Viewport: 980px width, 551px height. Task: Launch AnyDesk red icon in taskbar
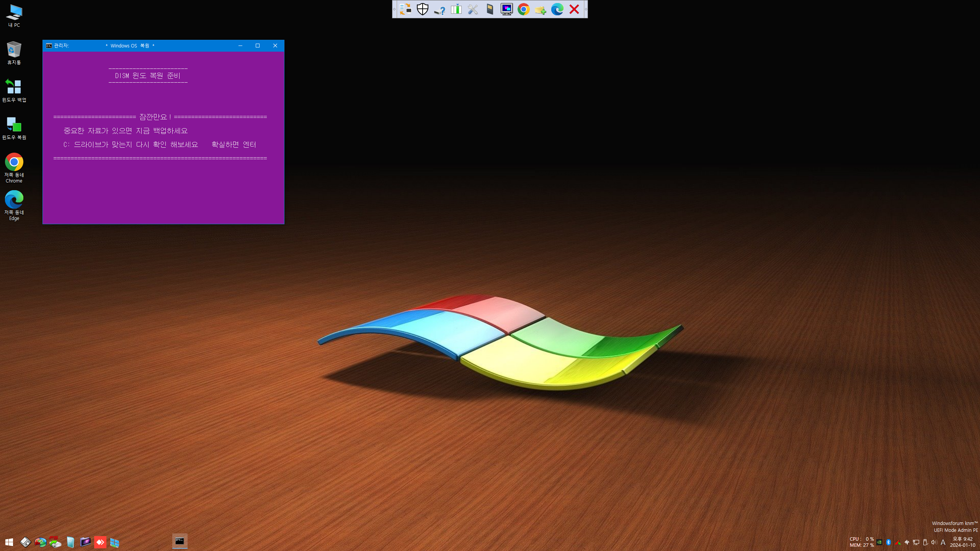point(100,542)
